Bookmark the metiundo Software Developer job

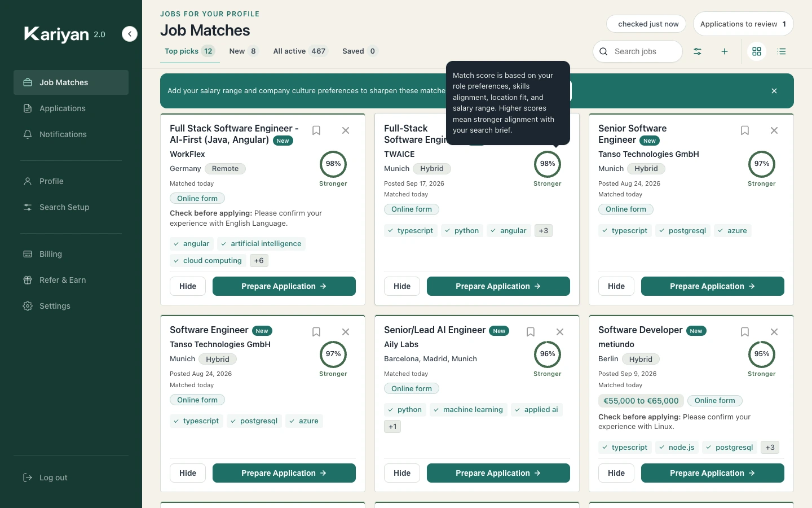point(745,332)
